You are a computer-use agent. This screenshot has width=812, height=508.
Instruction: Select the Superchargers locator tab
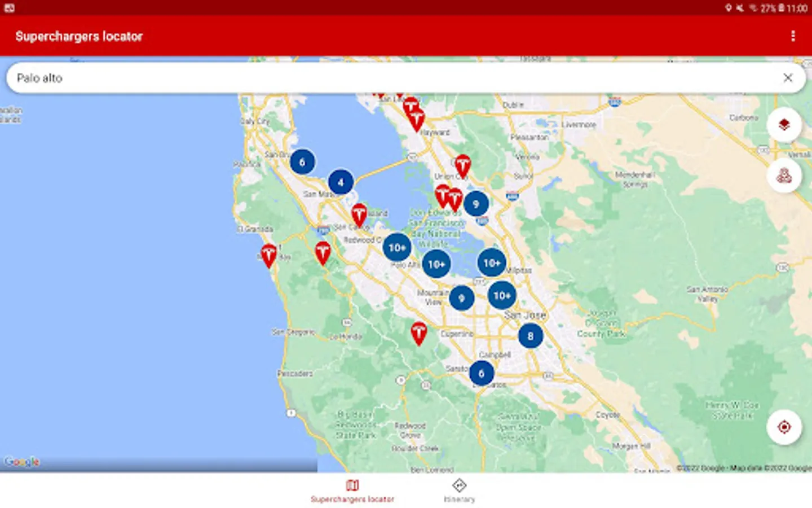352,491
